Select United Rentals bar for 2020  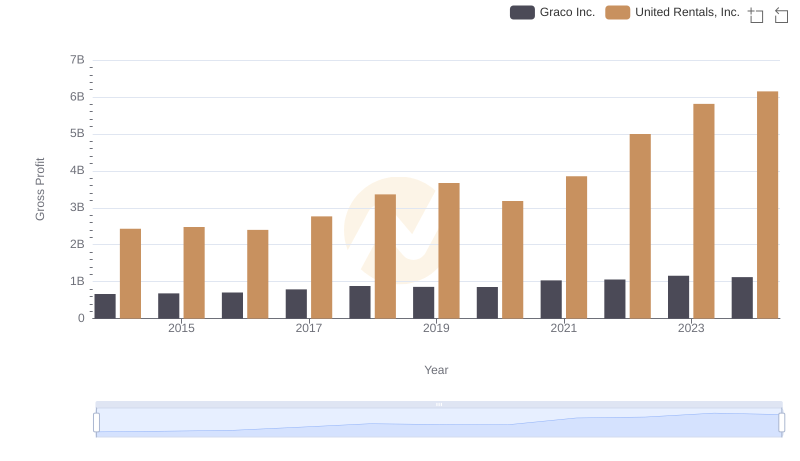[512, 260]
